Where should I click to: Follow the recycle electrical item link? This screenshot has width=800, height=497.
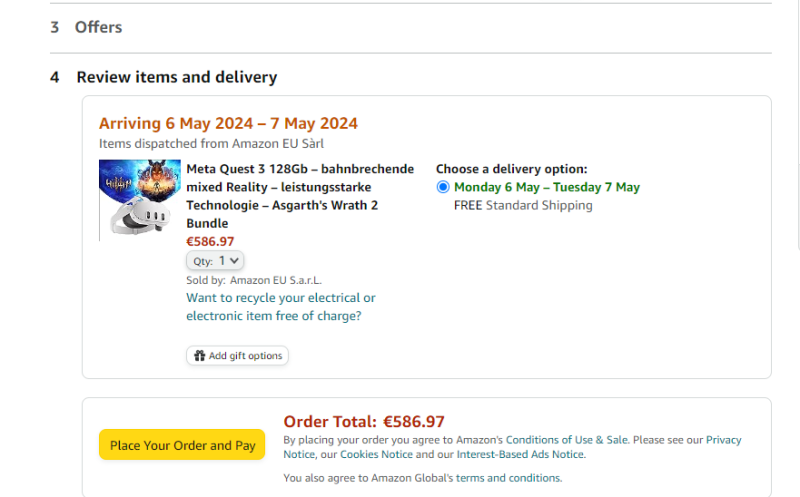[x=281, y=307]
